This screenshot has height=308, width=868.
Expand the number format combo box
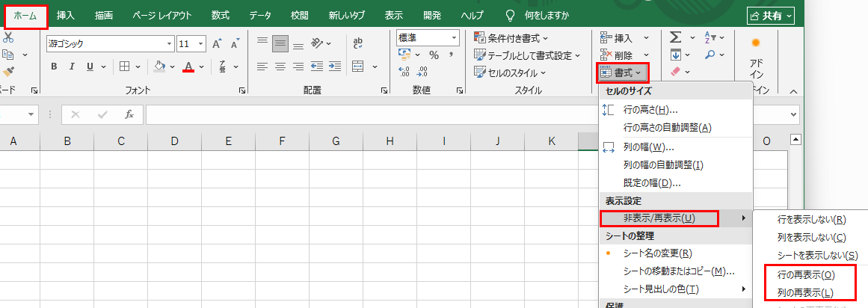[454, 37]
